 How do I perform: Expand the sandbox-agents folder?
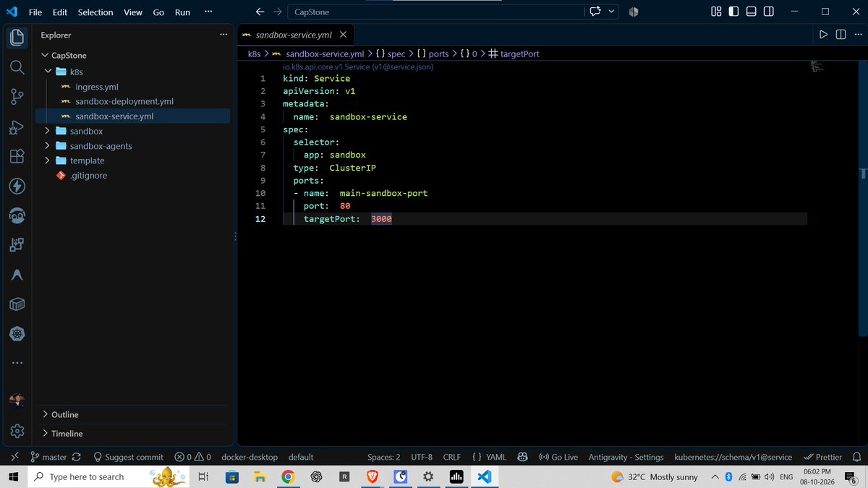click(x=132, y=146)
